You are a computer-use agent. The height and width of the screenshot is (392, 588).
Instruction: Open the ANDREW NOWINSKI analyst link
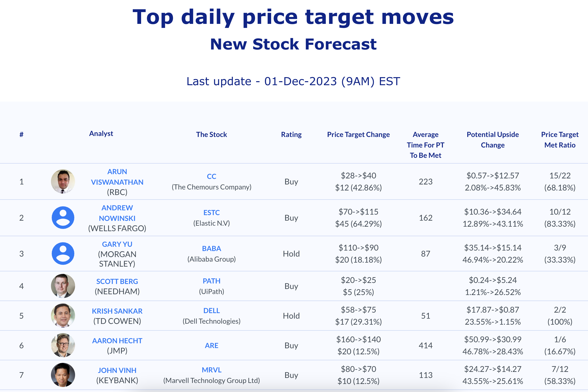[117, 213]
